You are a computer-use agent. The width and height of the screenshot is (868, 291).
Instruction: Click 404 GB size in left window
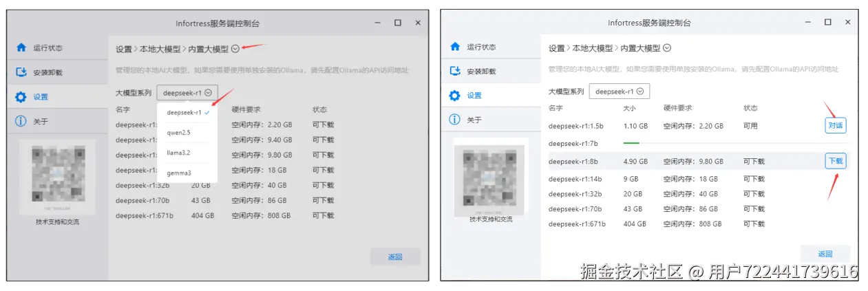click(202, 215)
